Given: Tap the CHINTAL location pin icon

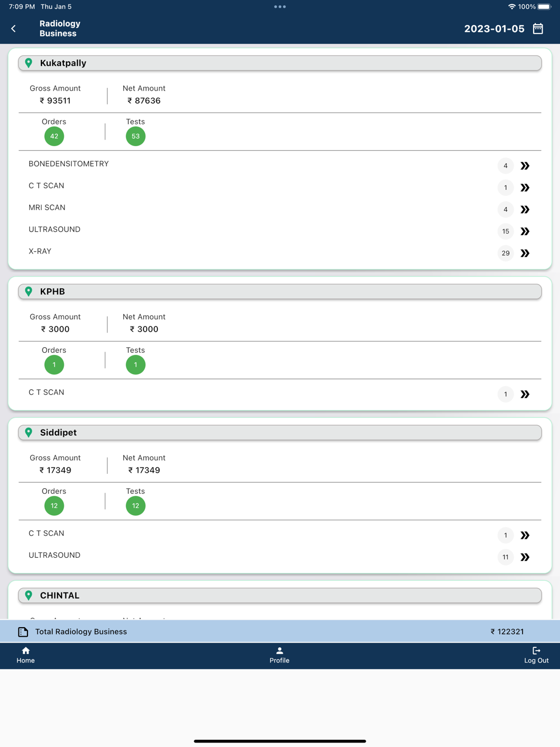Looking at the screenshot, I should 29,596.
